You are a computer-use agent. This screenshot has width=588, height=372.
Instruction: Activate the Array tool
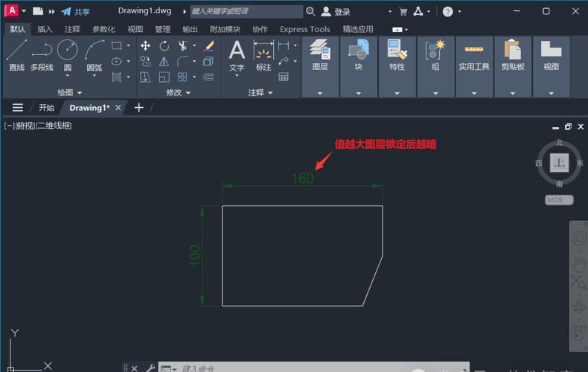coord(182,77)
